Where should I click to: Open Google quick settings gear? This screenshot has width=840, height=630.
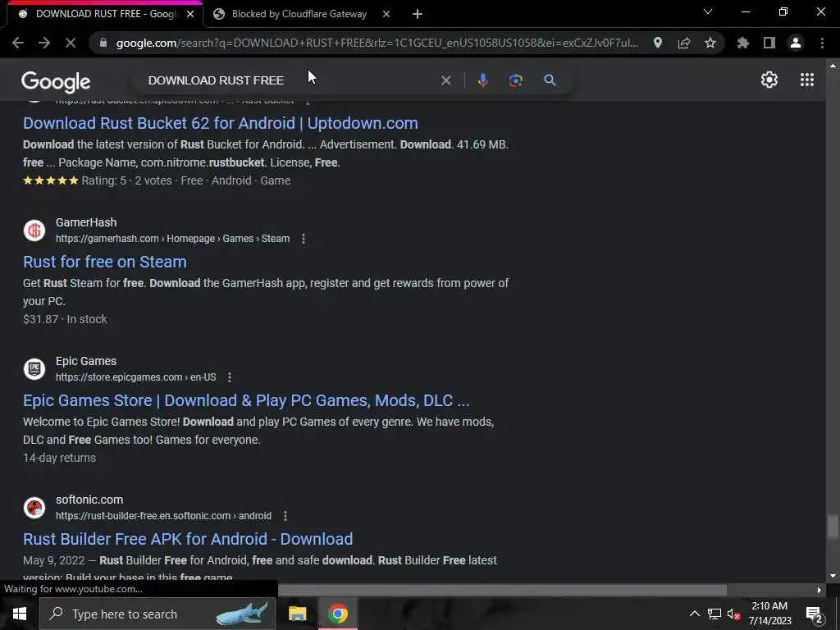point(769,80)
